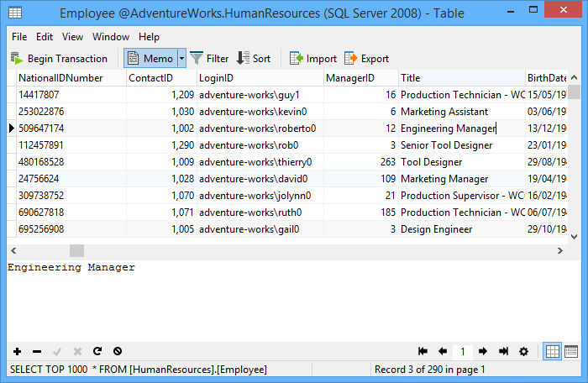Select cell with NationalIDNumber 24756624
This screenshot has width=588, height=383.
coord(71,179)
